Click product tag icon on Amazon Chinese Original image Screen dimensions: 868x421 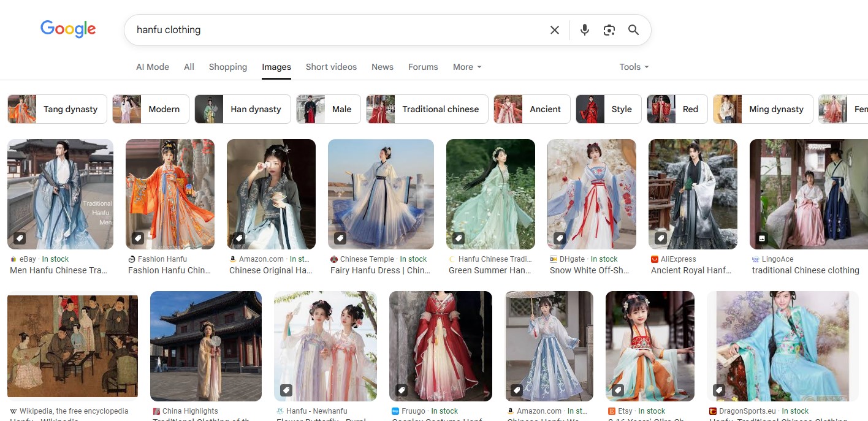[238, 238]
